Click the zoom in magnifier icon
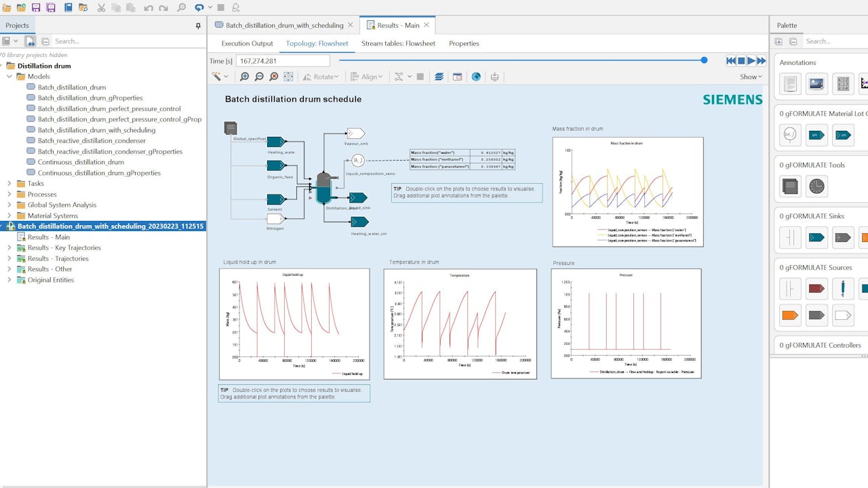The image size is (868, 488). (x=245, y=77)
